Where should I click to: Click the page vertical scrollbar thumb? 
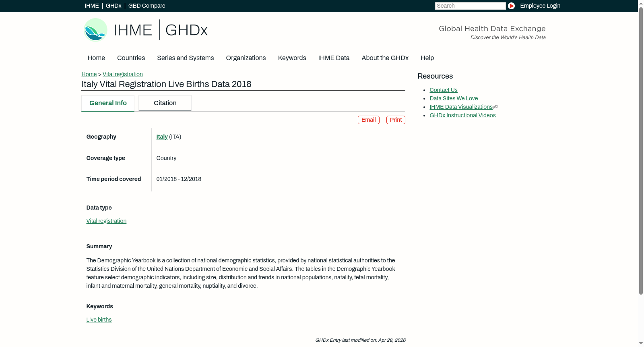click(641, 151)
